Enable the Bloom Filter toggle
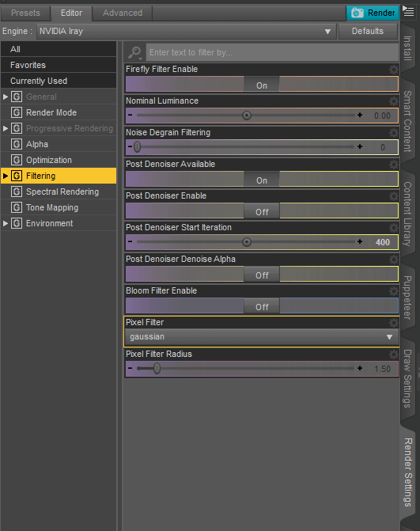The height and width of the screenshot is (531, 420). coord(262,305)
